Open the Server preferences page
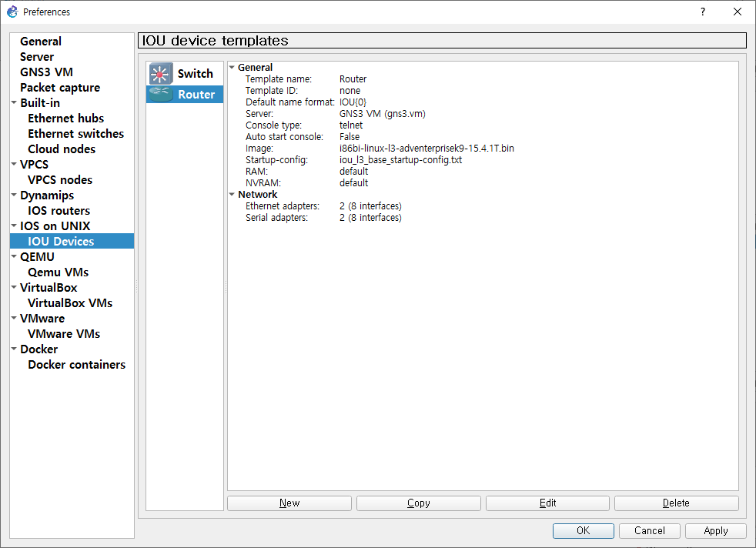This screenshot has width=756, height=548. click(37, 57)
